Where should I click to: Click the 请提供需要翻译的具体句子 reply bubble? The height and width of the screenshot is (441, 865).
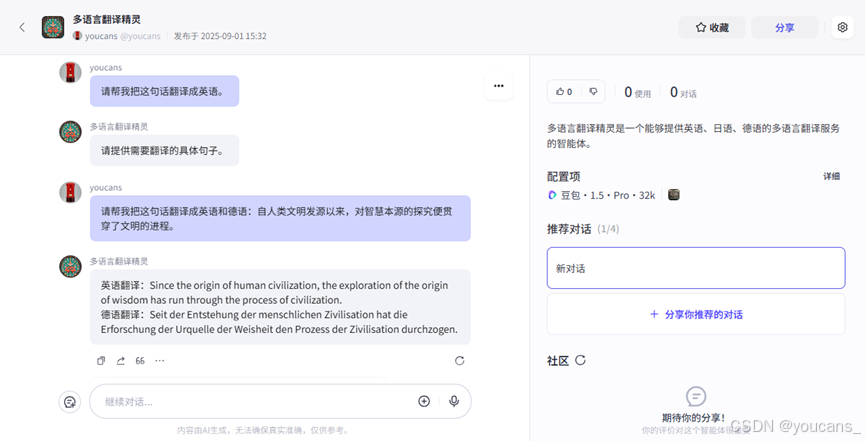164,150
